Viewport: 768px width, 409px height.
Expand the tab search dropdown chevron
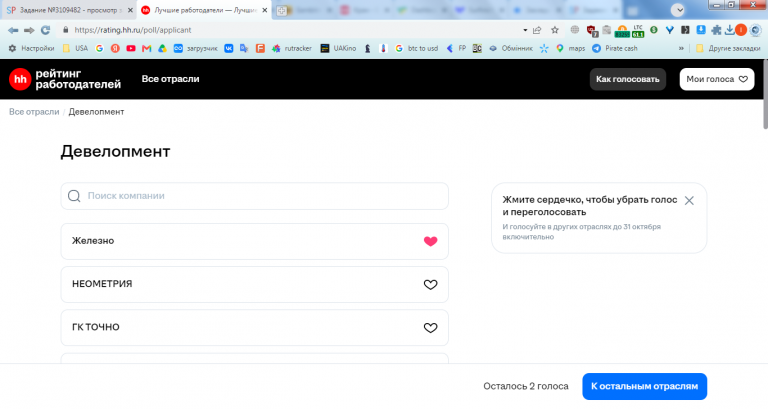pyautogui.click(x=678, y=10)
